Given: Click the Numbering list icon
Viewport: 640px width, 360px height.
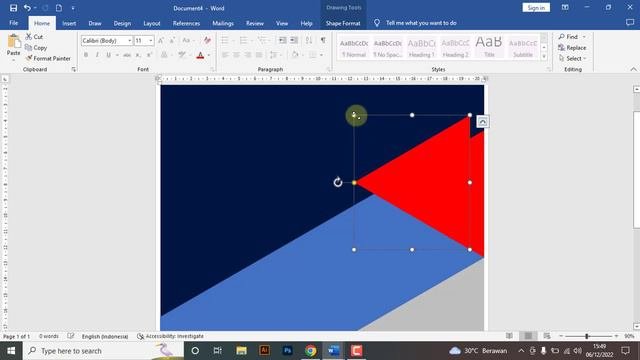Looking at the screenshot, I should pos(243,40).
